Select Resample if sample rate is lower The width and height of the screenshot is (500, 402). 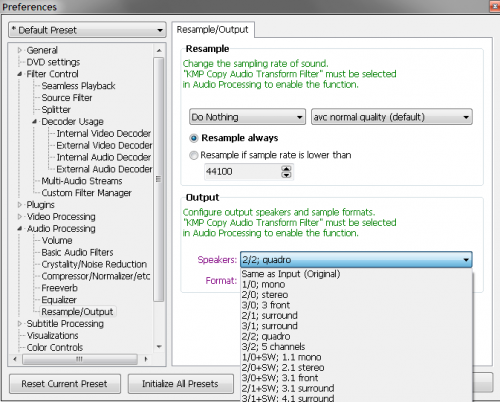pos(194,156)
